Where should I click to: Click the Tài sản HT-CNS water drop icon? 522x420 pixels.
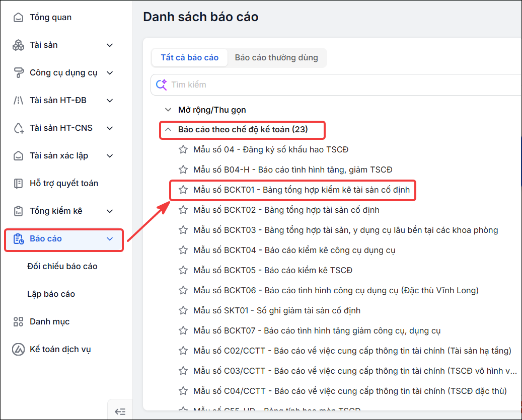[x=18, y=128]
